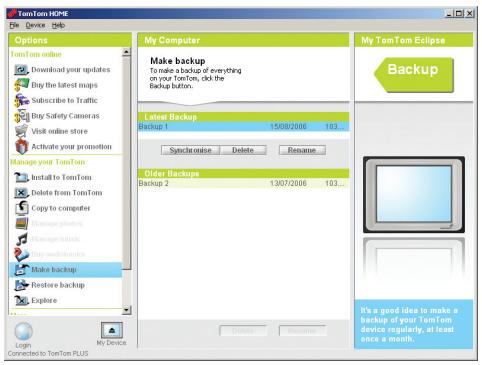Image resolution: width=482 pixels, height=365 pixels.
Task: Click the Connected to TomTom PLUS status text
Action: (x=48, y=353)
